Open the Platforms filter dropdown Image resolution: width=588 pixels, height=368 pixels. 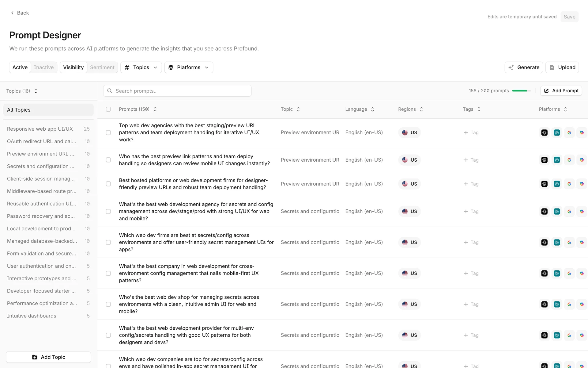coord(189,67)
